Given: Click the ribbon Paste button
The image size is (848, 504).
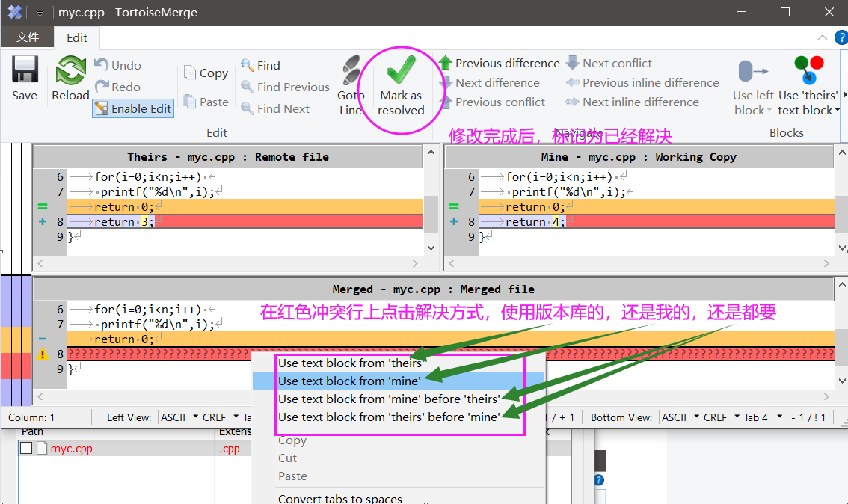Looking at the screenshot, I should 206,102.
